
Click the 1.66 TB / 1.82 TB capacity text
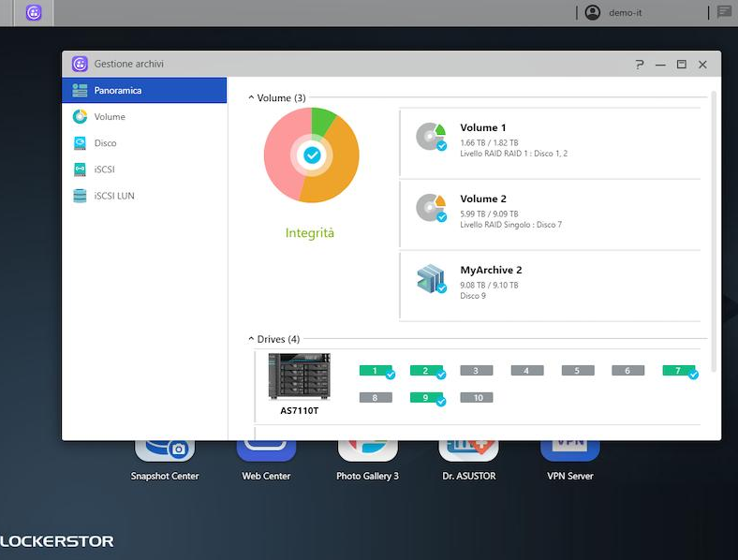[x=489, y=142]
